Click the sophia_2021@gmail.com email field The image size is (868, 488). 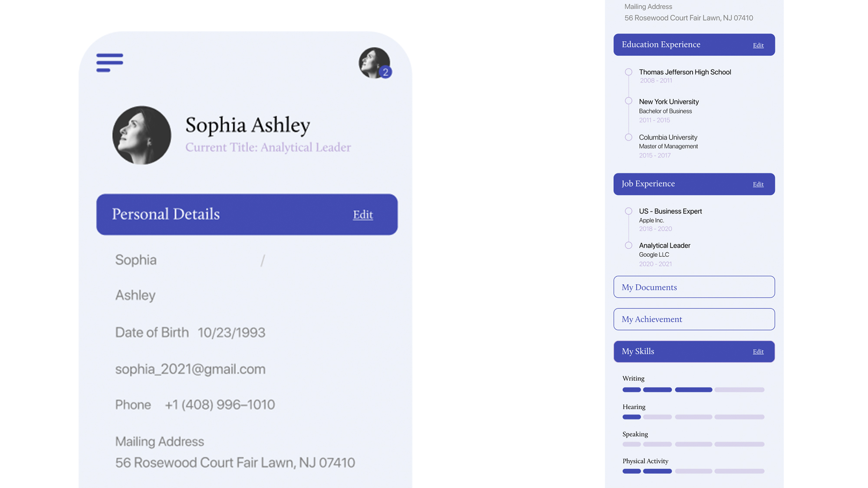[x=190, y=369]
